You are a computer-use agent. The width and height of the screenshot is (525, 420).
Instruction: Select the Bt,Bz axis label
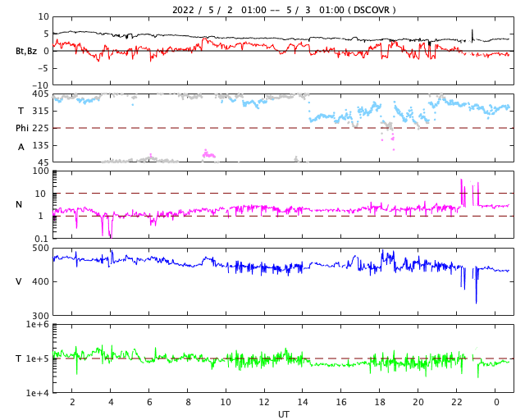click(25, 51)
